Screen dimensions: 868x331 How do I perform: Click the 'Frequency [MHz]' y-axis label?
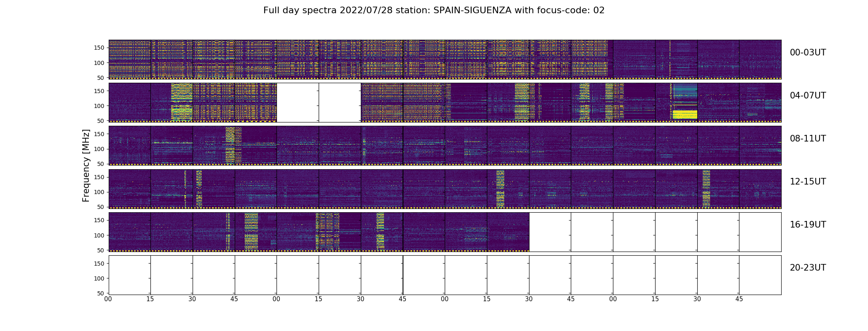(x=86, y=165)
